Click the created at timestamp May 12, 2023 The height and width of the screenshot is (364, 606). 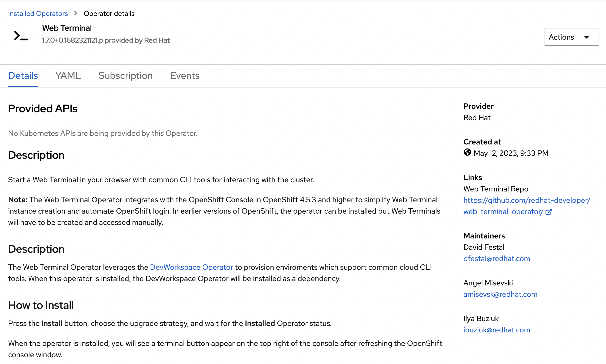[511, 153]
